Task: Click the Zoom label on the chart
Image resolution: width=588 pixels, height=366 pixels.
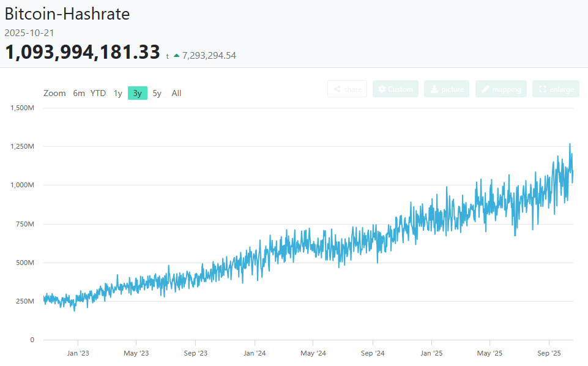Action: click(x=54, y=93)
